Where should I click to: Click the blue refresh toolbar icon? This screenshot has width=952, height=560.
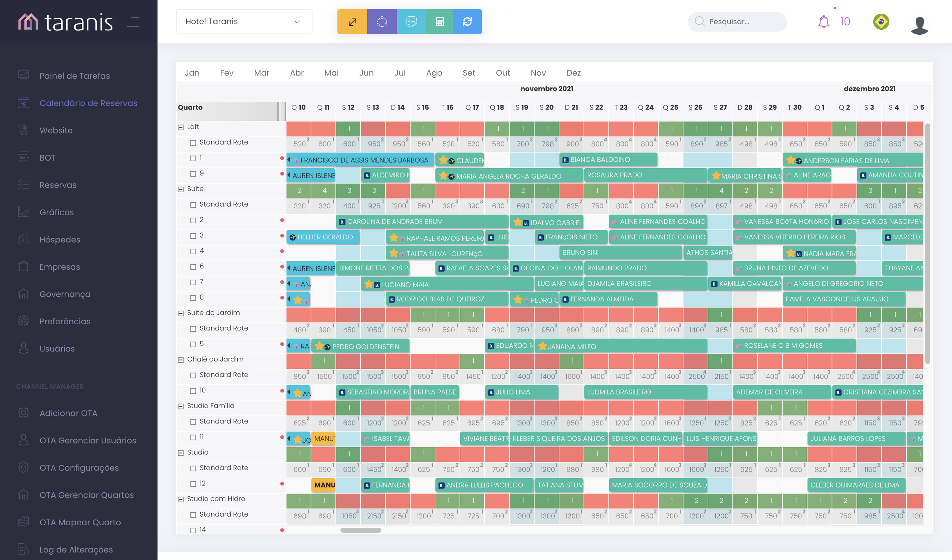(467, 22)
